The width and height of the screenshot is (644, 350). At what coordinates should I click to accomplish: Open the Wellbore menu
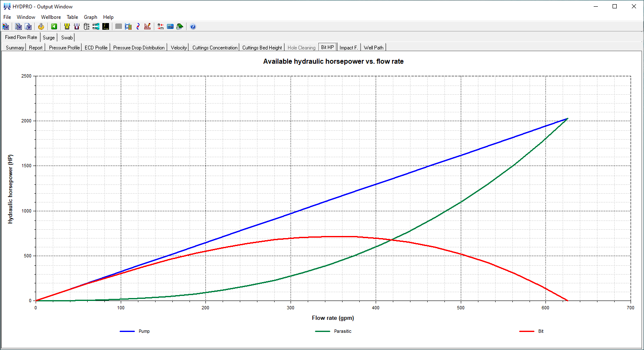coord(51,17)
